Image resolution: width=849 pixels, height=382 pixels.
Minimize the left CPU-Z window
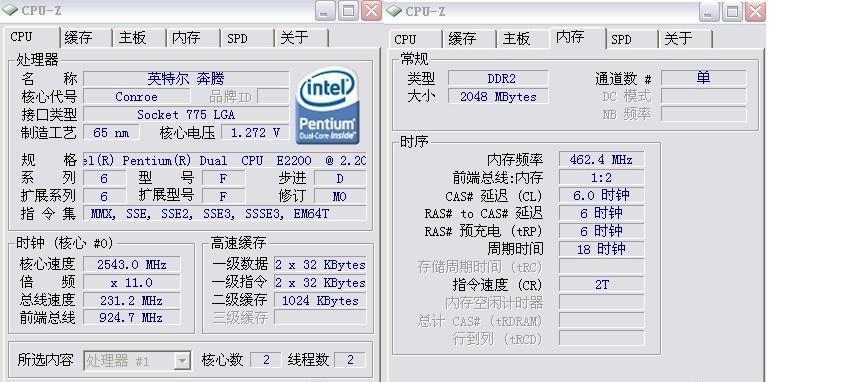click(325, 11)
